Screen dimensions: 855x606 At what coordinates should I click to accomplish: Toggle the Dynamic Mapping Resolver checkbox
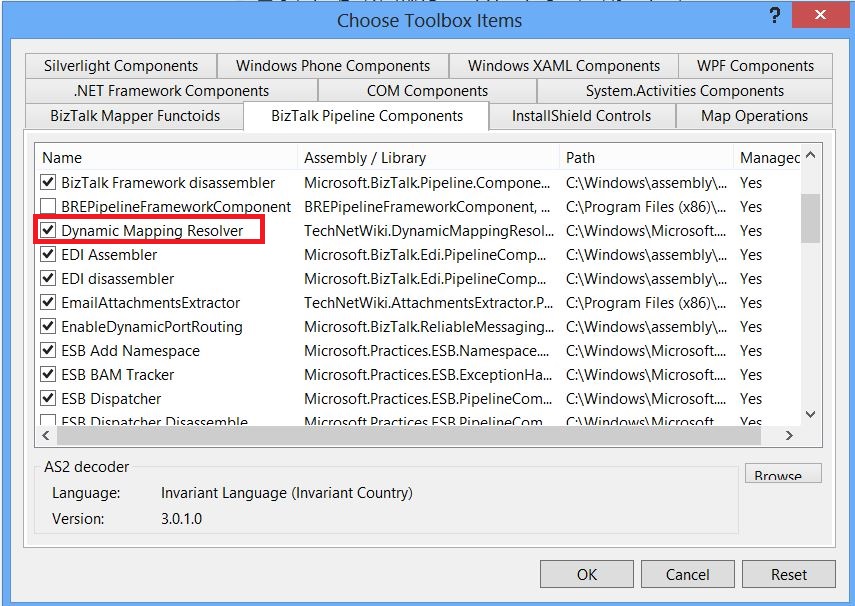pos(48,230)
